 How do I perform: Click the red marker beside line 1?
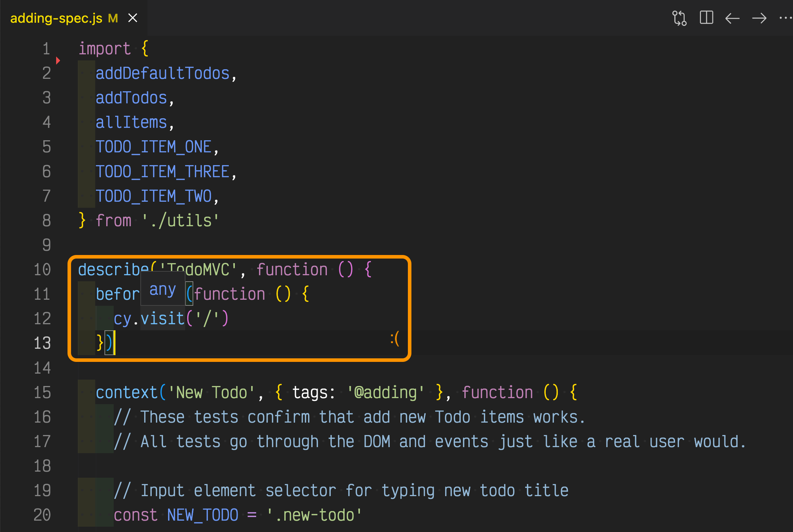[58, 61]
